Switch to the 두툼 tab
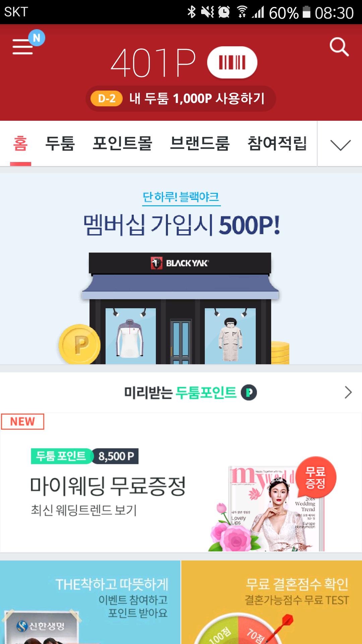The image size is (362, 644). coord(60,144)
